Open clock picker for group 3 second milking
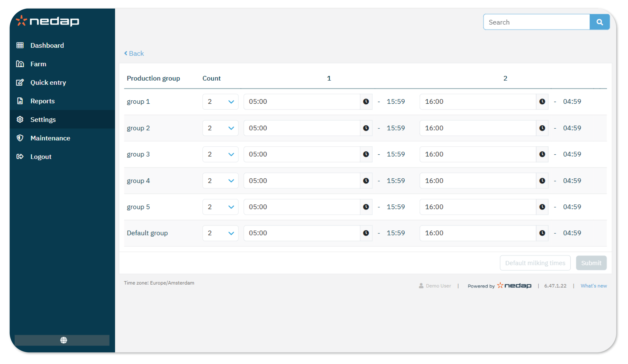This screenshot has height=364, width=628. coord(542,154)
